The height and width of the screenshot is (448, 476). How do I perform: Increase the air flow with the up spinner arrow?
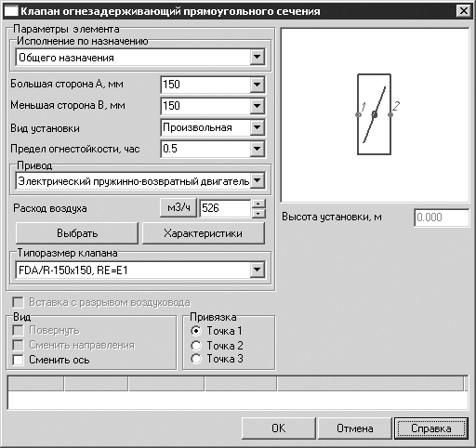click(x=258, y=204)
